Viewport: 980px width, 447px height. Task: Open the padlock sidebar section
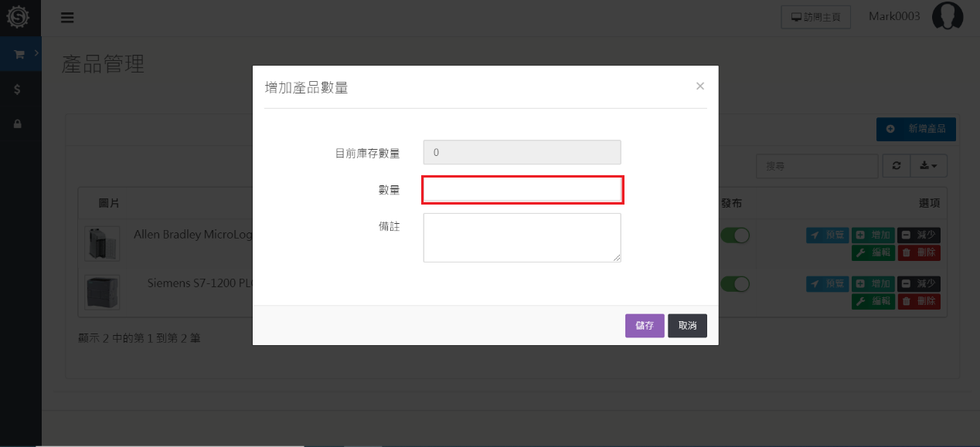(x=17, y=124)
